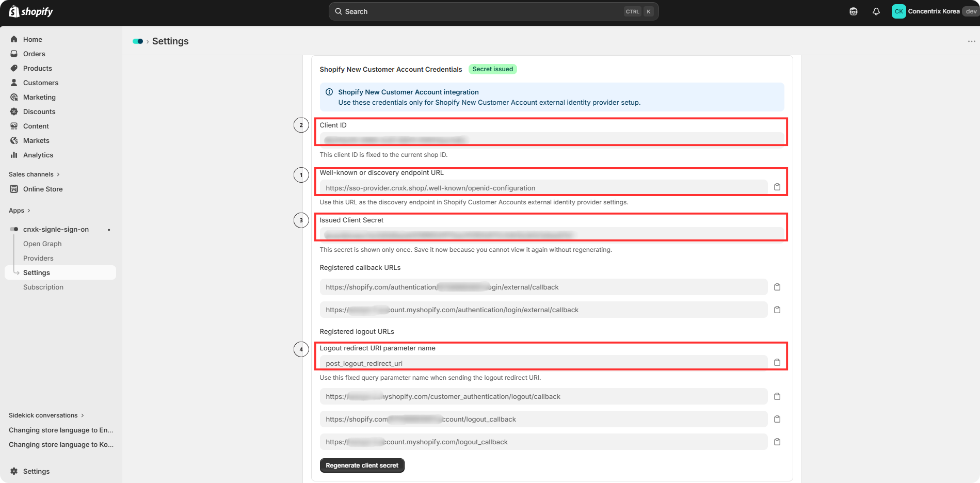The width and height of the screenshot is (980, 483).
Task: Expand Sales channels section
Action: click(x=34, y=174)
